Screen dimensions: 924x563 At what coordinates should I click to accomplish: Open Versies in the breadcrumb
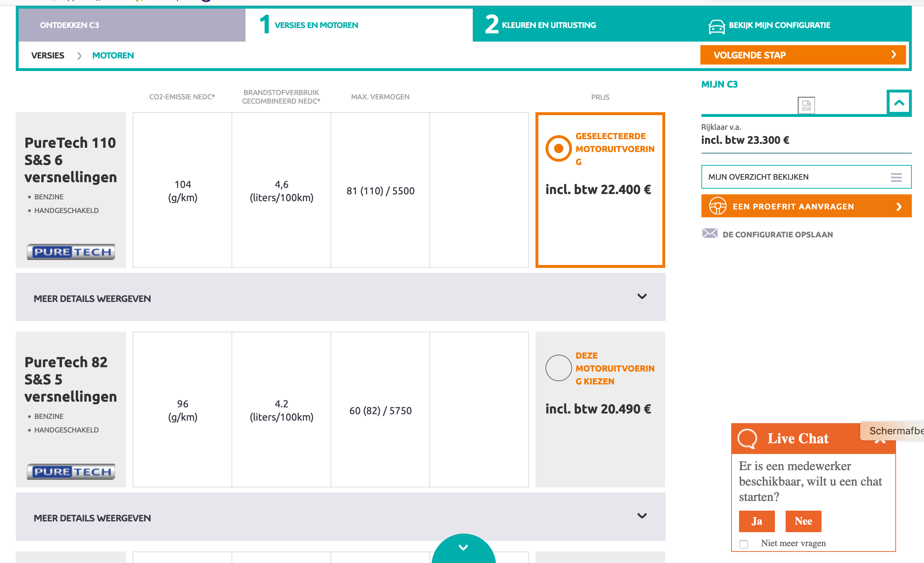[x=48, y=55]
